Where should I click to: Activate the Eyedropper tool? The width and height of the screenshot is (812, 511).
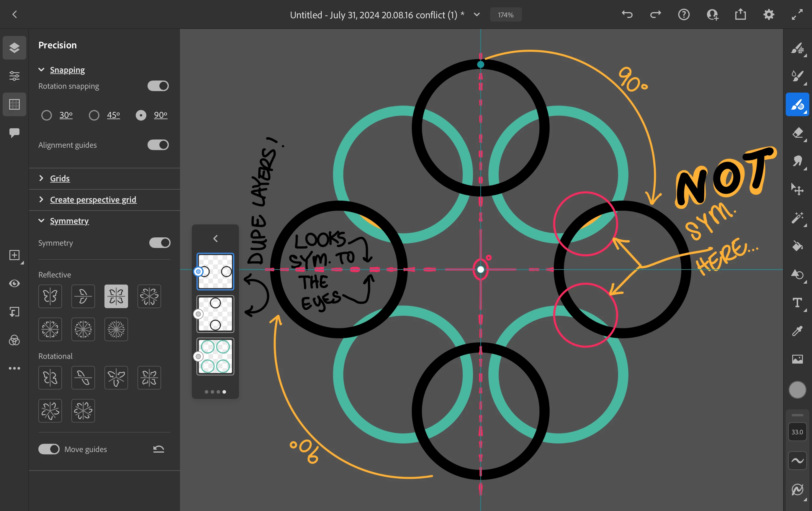tap(797, 331)
